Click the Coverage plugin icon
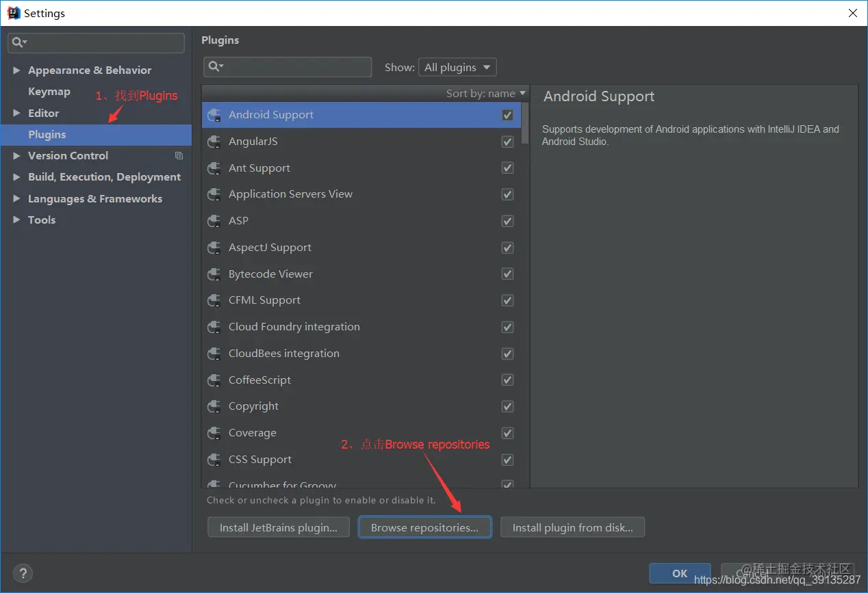868x593 pixels. (x=214, y=433)
